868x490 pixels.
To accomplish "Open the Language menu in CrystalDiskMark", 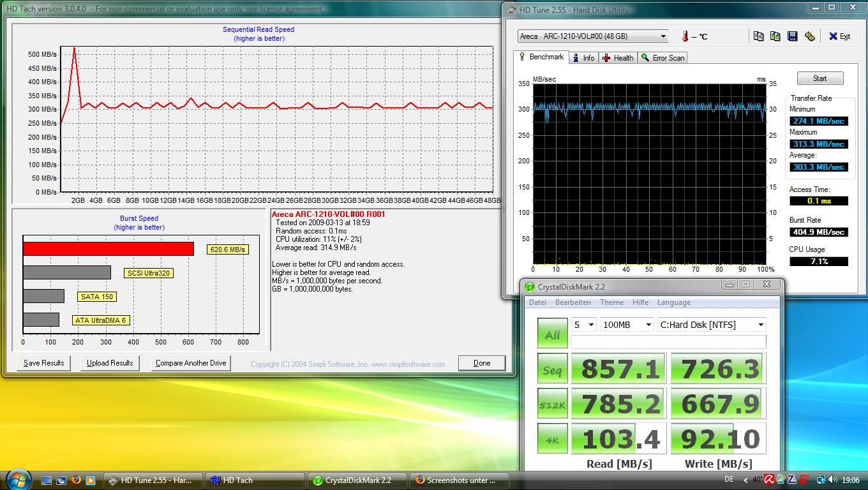I will tap(674, 302).
